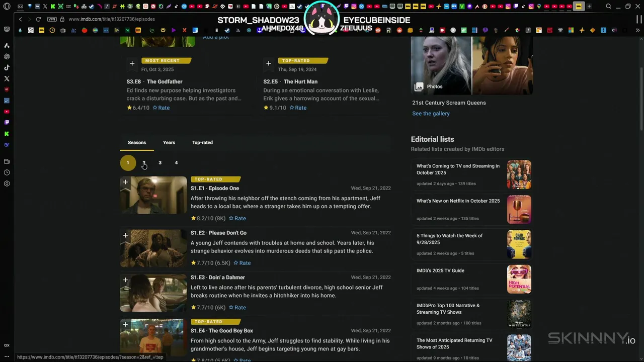Open Aria AI in the sidebar
Viewport: 644px width, 362px height.
[x=7, y=45]
